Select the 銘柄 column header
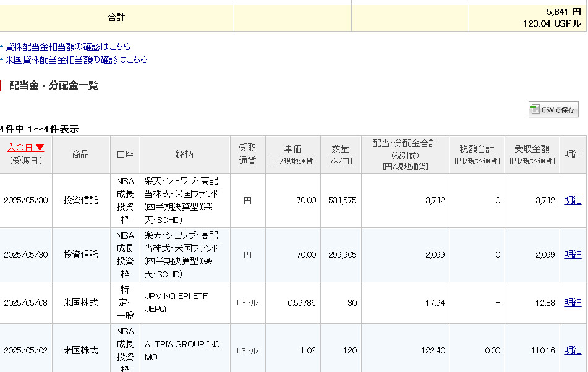Screen dimensions: 588x372 click(x=184, y=154)
